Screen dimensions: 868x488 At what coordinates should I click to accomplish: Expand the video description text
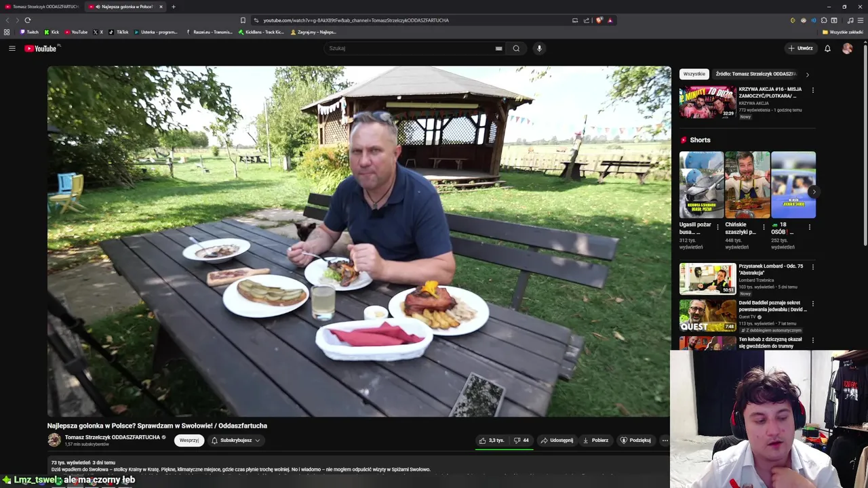pyautogui.click(x=241, y=469)
